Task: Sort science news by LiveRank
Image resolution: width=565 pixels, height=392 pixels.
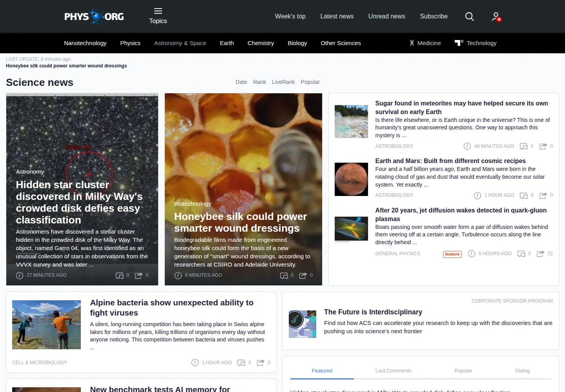Action: click(x=283, y=82)
